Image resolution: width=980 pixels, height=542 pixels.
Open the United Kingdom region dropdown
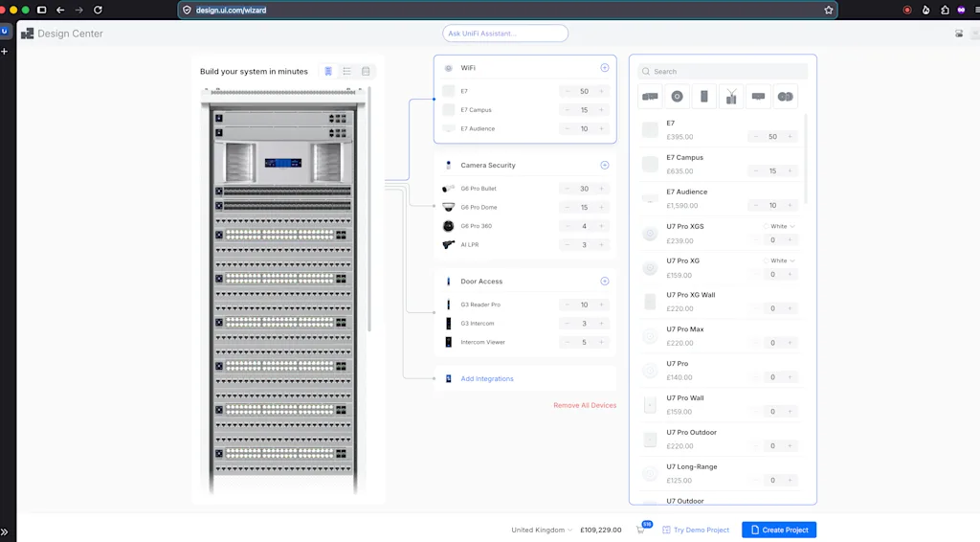pos(542,530)
